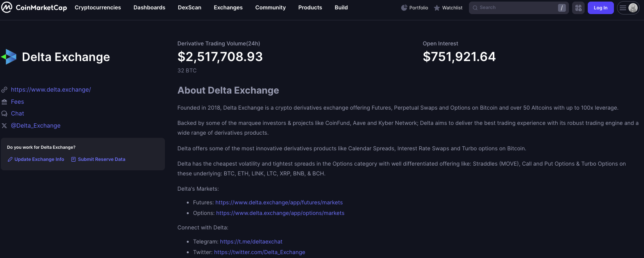The height and width of the screenshot is (258, 644).
Task: Open the Exchanges menu
Action: click(x=228, y=7)
